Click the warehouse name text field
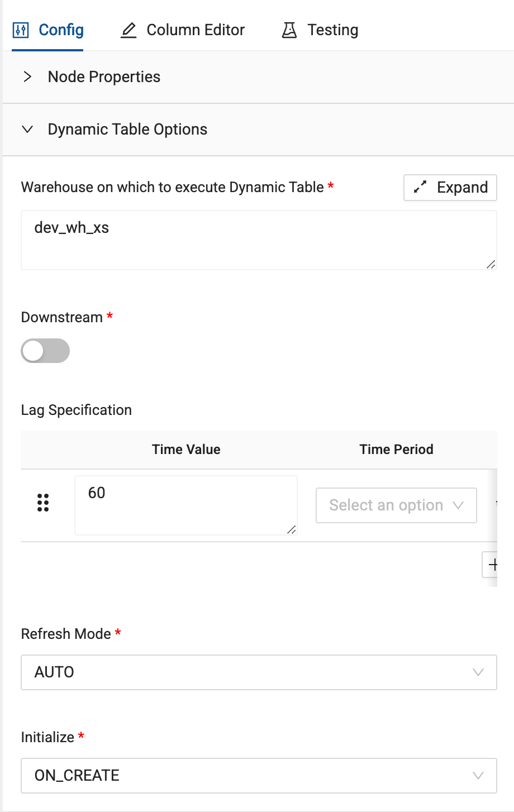Image resolution: width=514 pixels, height=812 pixels. point(258,240)
